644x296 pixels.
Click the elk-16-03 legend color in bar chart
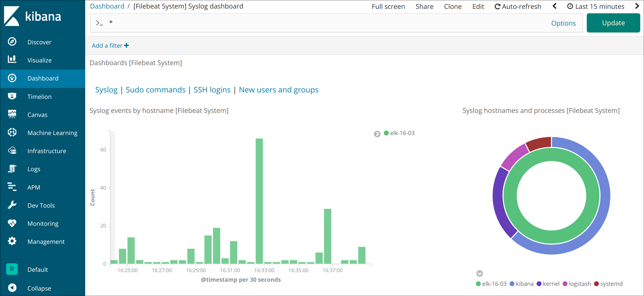[x=386, y=133]
